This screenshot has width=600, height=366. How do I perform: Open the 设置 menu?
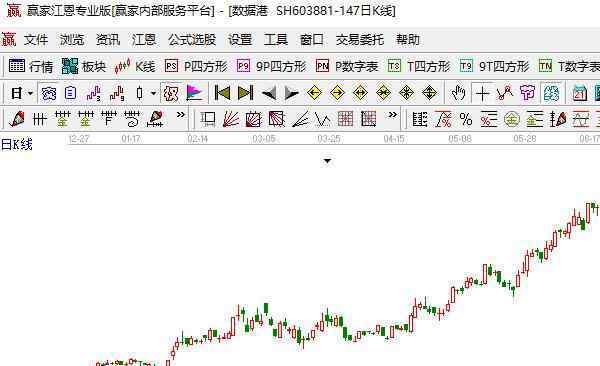click(x=240, y=40)
